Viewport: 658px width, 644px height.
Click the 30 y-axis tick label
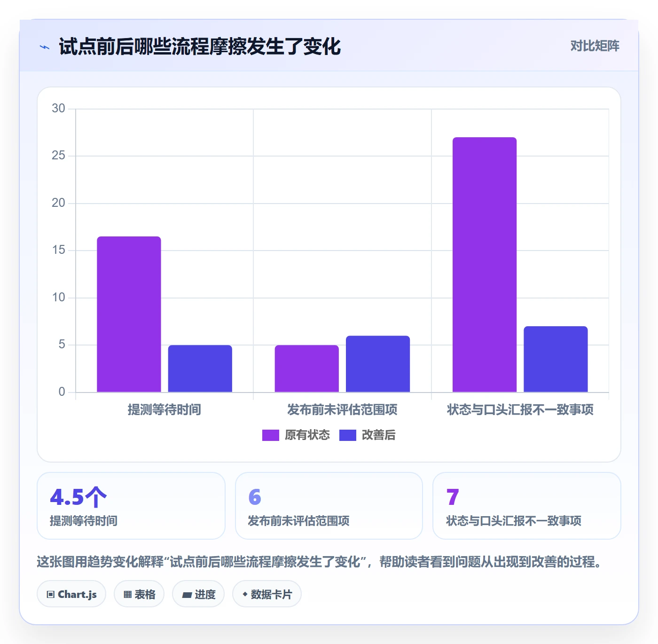(58, 109)
